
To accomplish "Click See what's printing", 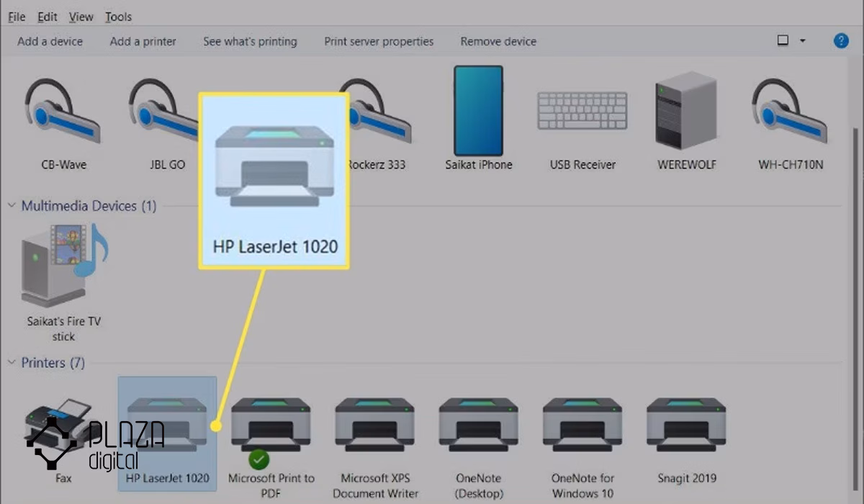I will coord(250,42).
